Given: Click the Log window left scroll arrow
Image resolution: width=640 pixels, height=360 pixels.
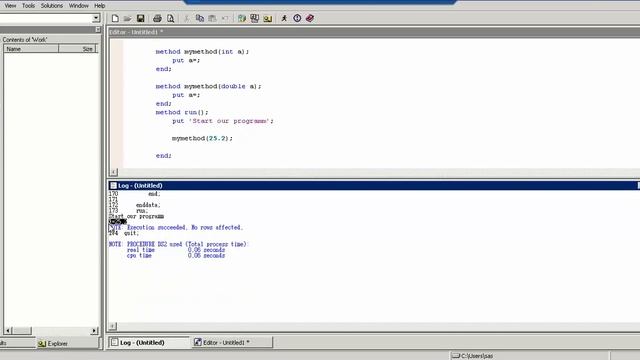Looking at the screenshot, I should tap(113, 326).
